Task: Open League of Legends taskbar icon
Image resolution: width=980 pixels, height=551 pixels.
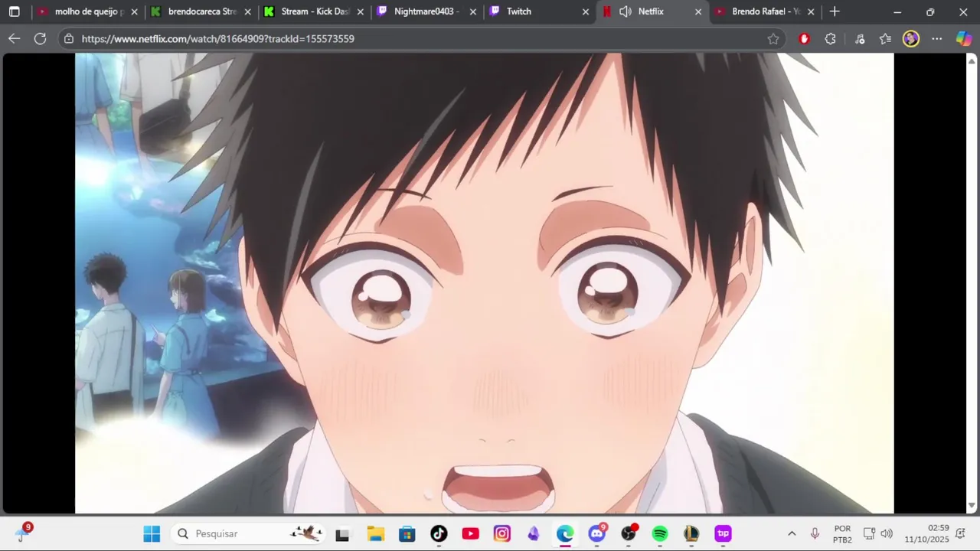Action: [x=691, y=534]
